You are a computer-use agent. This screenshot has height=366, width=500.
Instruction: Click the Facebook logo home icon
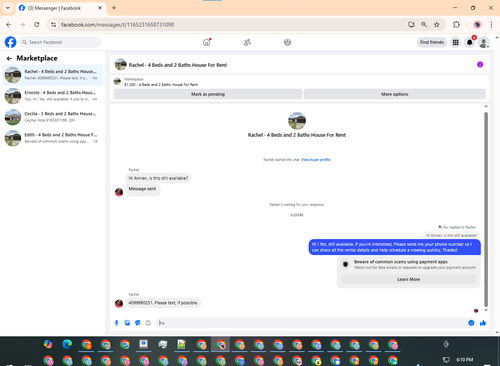click(x=10, y=42)
